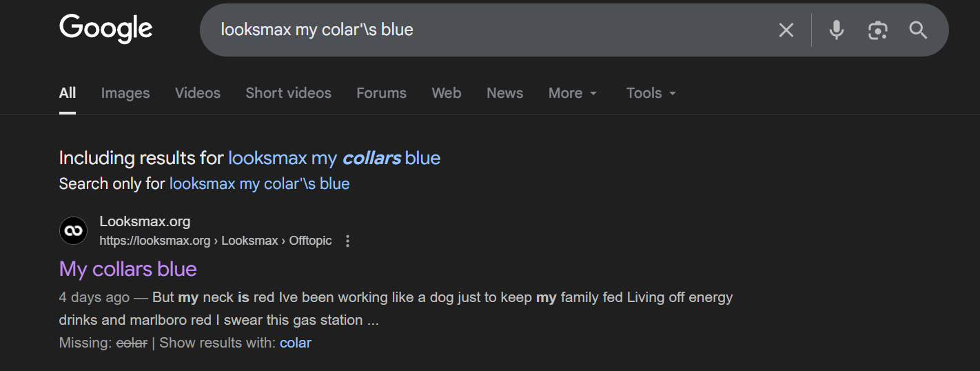Expand the More dropdown
Viewport: 980px width, 371px height.
(x=573, y=93)
